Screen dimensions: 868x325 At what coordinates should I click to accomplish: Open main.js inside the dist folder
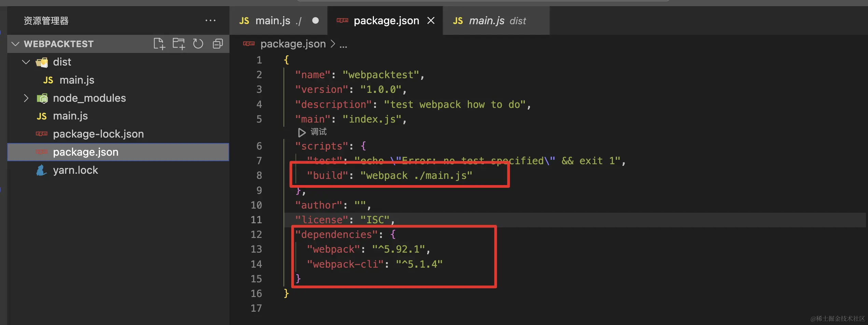77,80
